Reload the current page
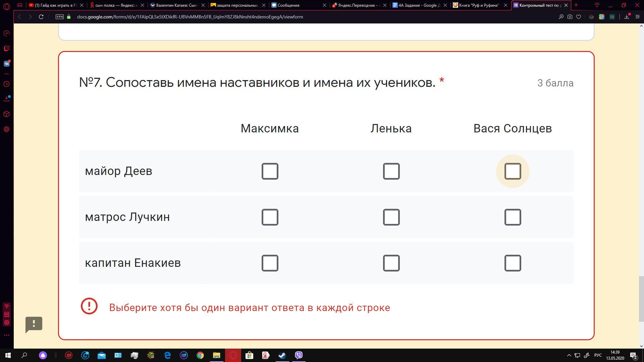This screenshot has width=644, height=362. 41,17
